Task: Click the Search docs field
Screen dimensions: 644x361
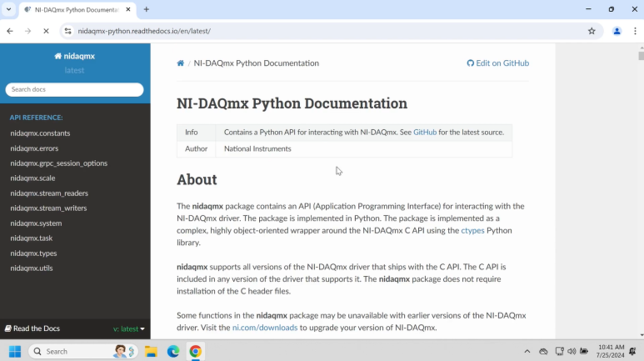Action: coord(74,89)
